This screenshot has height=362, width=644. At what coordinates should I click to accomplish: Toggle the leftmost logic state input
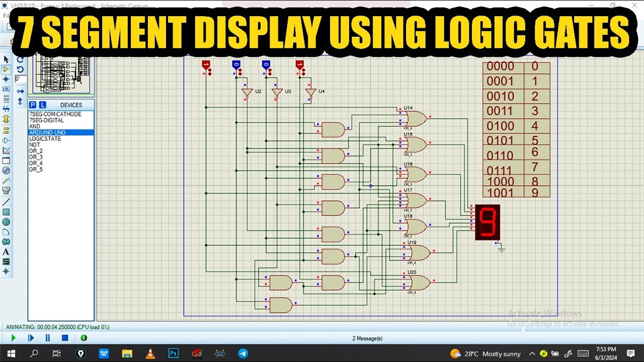click(x=206, y=65)
